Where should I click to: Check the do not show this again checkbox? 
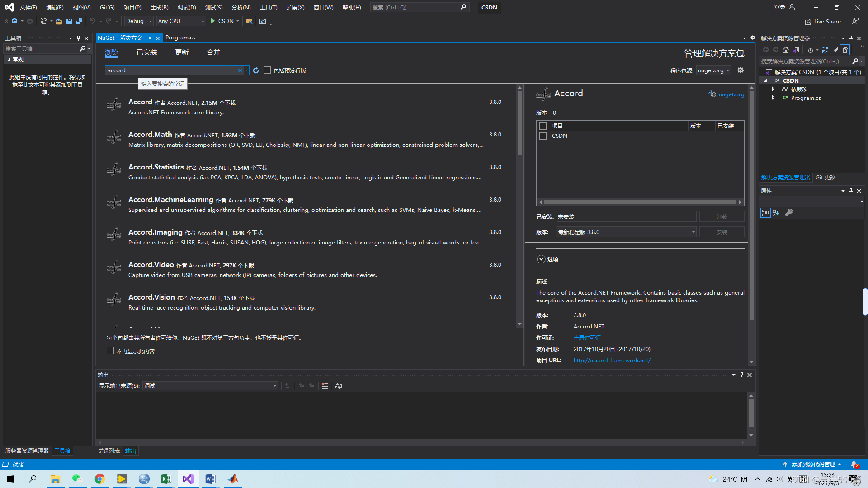pyautogui.click(x=110, y=351)
